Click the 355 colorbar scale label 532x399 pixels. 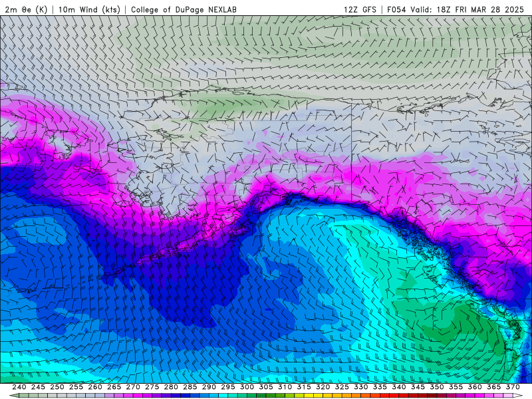(x=456, y=387)
